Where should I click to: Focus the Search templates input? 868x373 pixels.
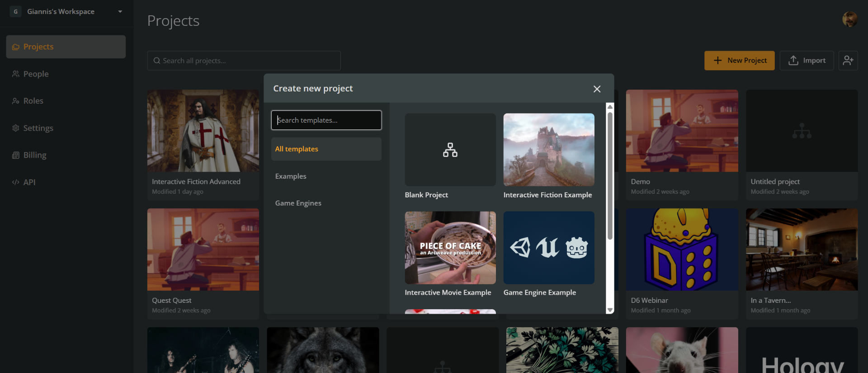(x=326, y=120)
